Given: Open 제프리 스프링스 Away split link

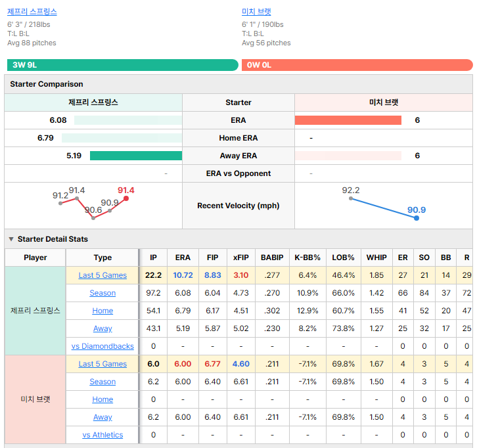Looking at the screenshot, I should coord(102,328).
